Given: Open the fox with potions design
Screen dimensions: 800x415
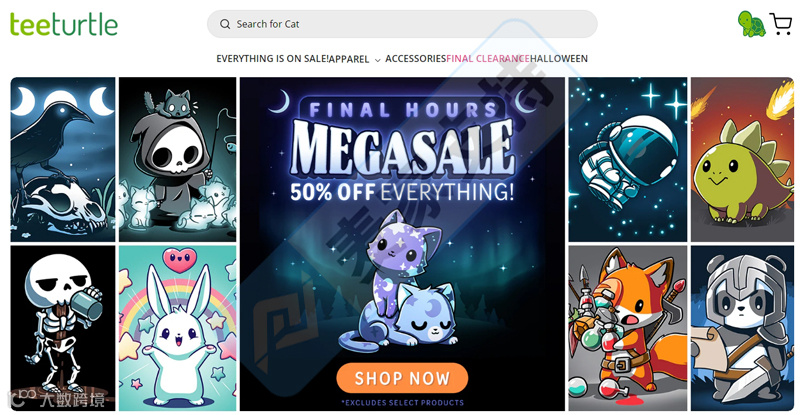Looking at the screenshot, I should coord(628,328).
